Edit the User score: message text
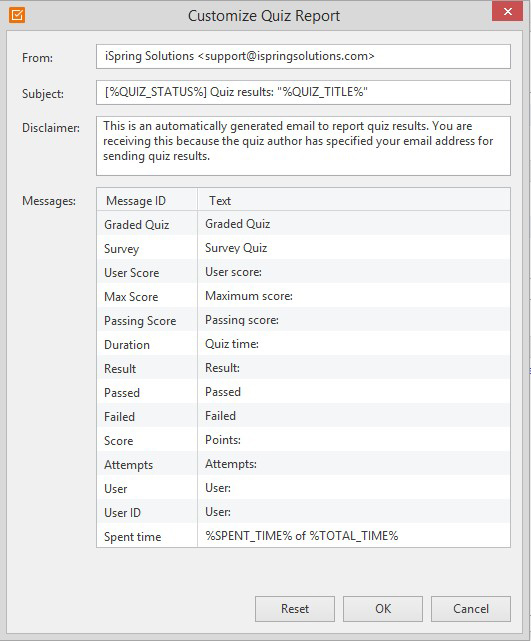The image size is (531, 641). point(354,272)
